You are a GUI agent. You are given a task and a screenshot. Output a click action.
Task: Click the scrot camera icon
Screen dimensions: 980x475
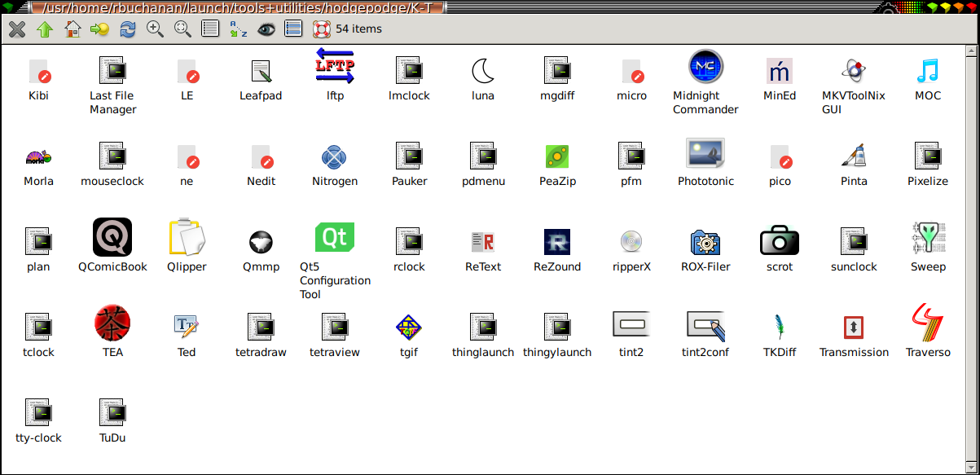[x=780, y=240]
